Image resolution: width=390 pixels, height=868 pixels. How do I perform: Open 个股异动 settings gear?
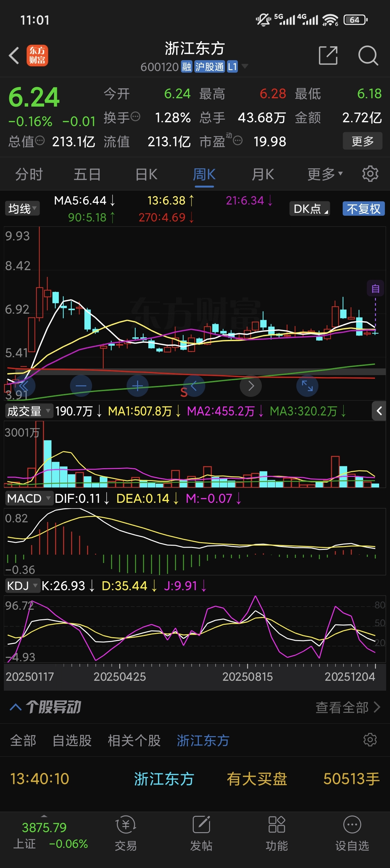coord(370,740)
